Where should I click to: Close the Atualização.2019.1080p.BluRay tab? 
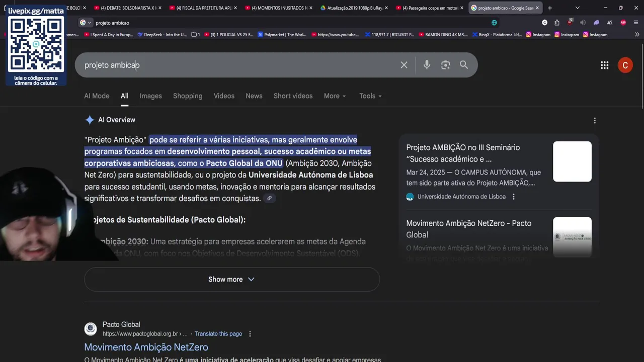click(x=386, y=8)
